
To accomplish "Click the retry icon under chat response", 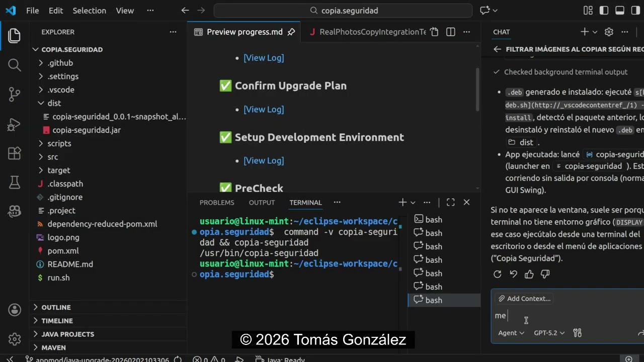I will coord(498,274).
